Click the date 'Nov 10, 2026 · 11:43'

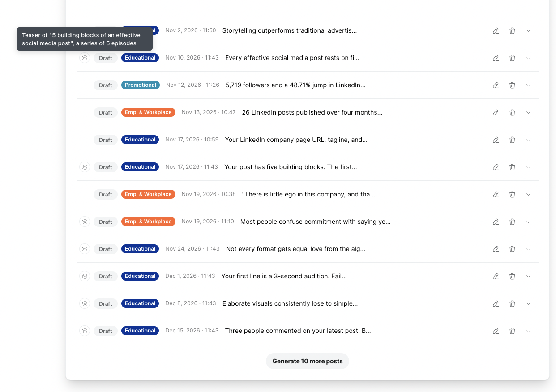coord(192,58)
